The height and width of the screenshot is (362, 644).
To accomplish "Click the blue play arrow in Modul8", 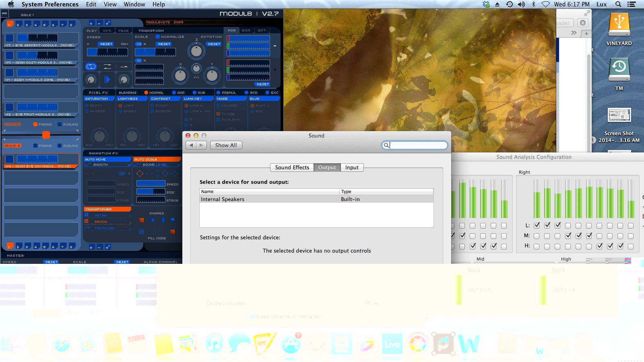I will [107, 80].
